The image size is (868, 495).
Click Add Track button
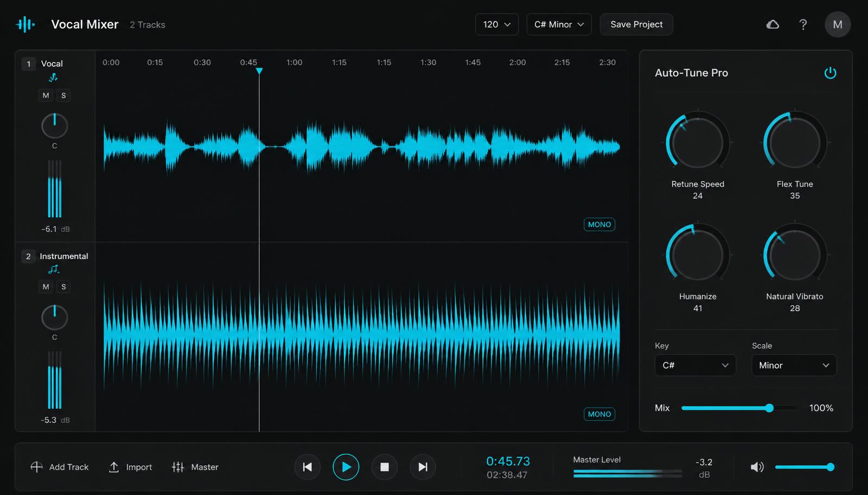pyautogui.click(x=59, y=467)
